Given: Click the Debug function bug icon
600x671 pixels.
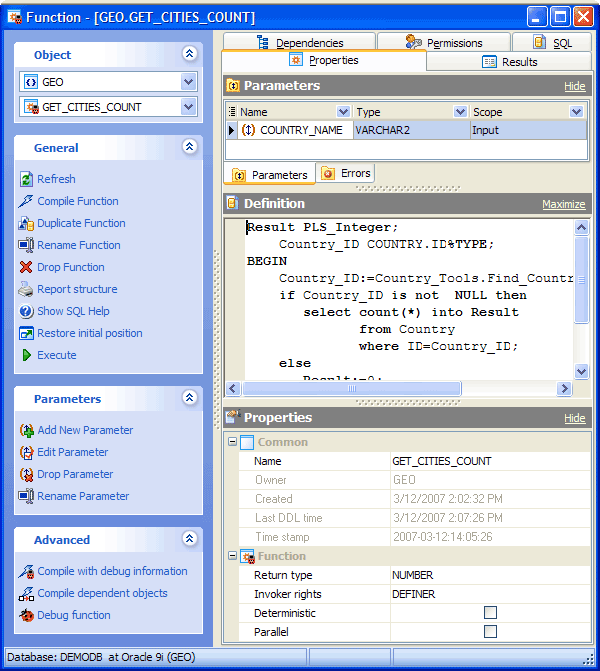Looking at the screenshot, I should pyautogui.click(x=27, y=615).
